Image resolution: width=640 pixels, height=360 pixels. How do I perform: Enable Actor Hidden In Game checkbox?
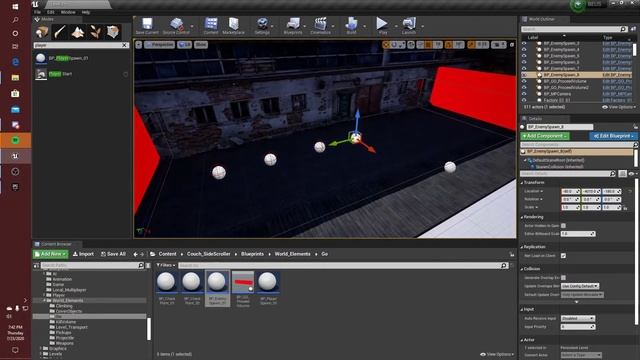[x=563, y=226]
